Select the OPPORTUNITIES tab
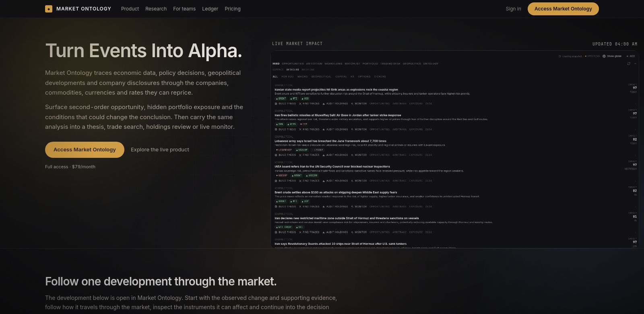Viewport: 644px width, 314px height. click(x=293, y=64)
